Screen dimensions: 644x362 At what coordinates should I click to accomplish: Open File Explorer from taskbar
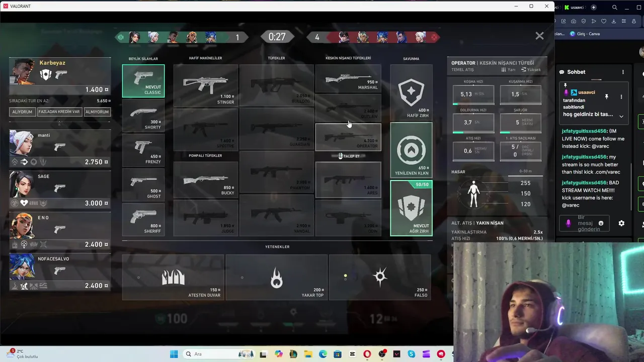[x=308, y=354]
